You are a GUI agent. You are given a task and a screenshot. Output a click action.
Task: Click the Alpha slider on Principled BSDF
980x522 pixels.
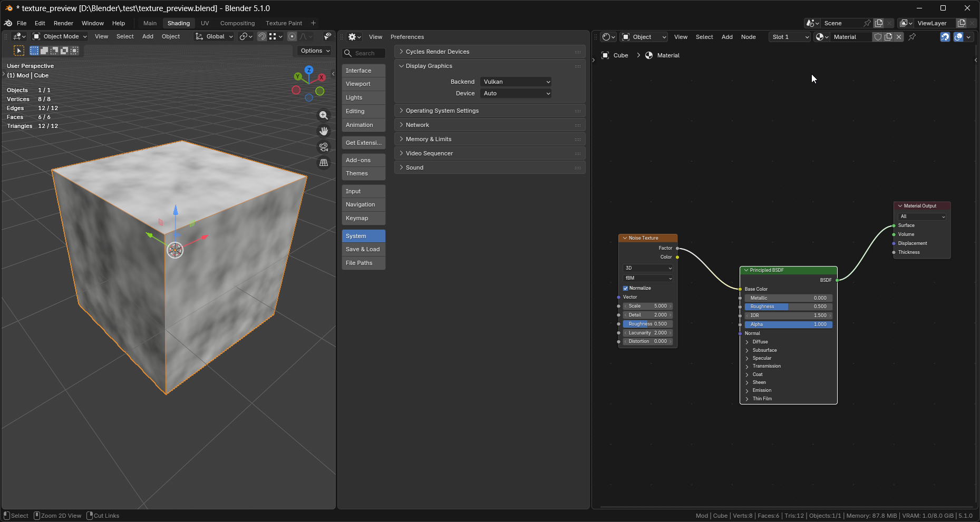coord(789,324)
